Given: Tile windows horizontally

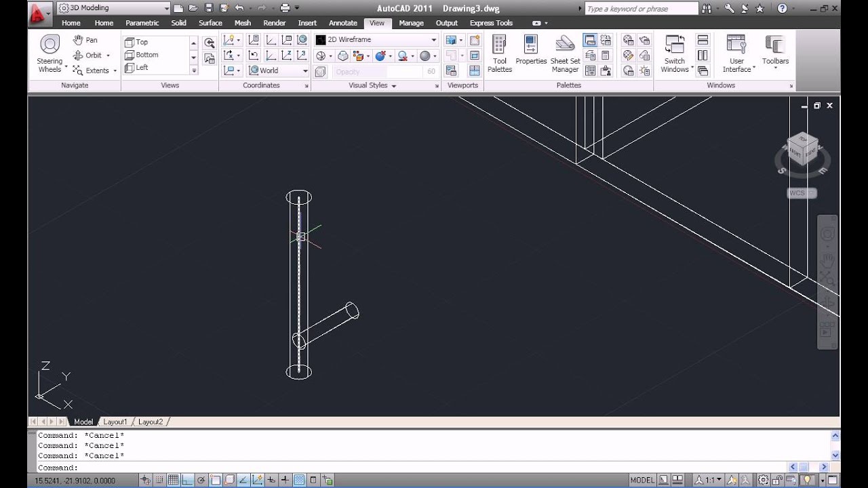Looking at the screenshot, I should 703,41.
